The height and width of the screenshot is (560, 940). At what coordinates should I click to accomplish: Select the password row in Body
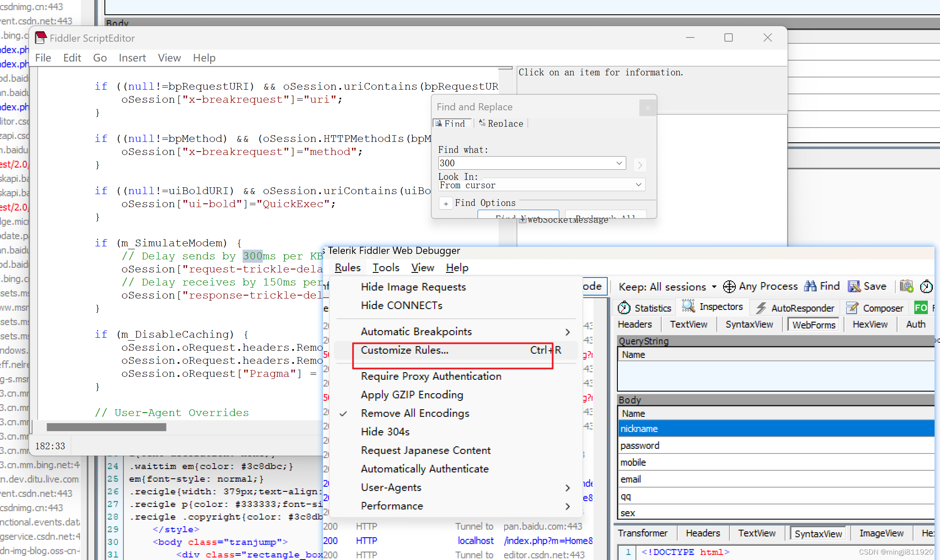point(640,445)
